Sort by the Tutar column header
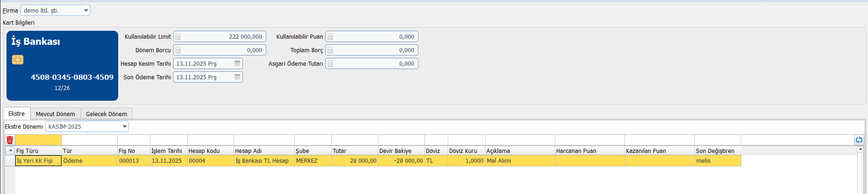Screen dimensions: 868x194 tap(354, 151)
